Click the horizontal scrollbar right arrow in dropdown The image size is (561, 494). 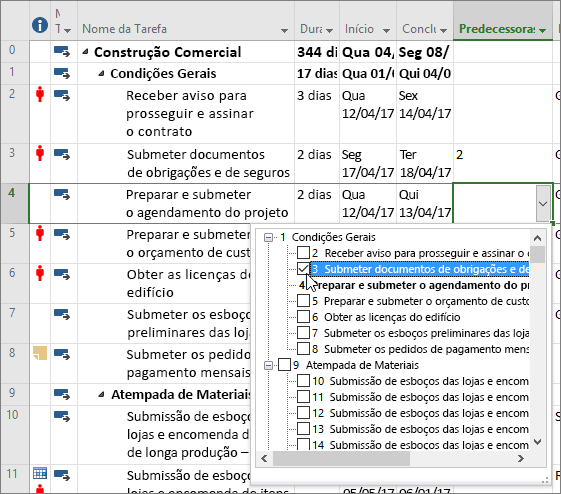click(x=521, y=458)
